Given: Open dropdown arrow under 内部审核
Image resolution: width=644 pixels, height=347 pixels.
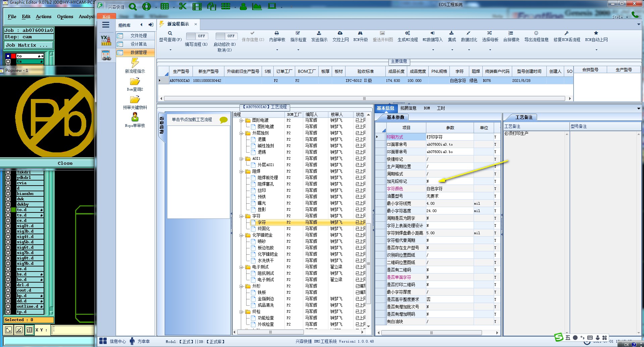Looking at the screenshot, I should pos(277,50).
